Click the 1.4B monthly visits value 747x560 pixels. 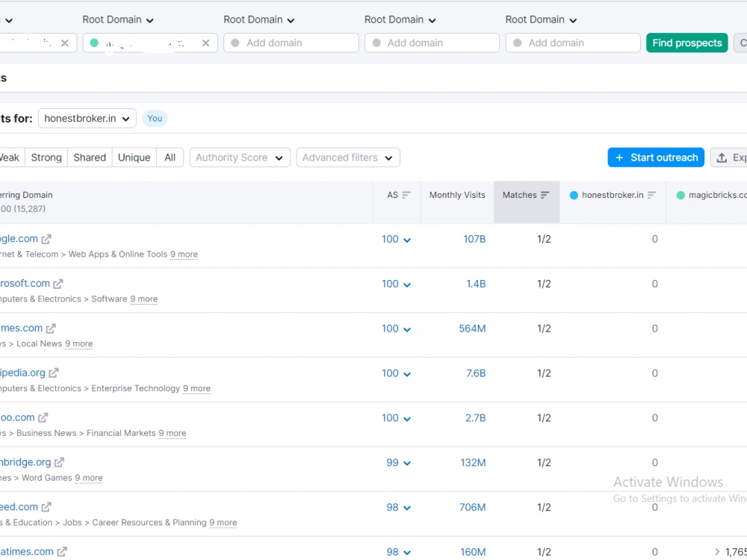476,284
